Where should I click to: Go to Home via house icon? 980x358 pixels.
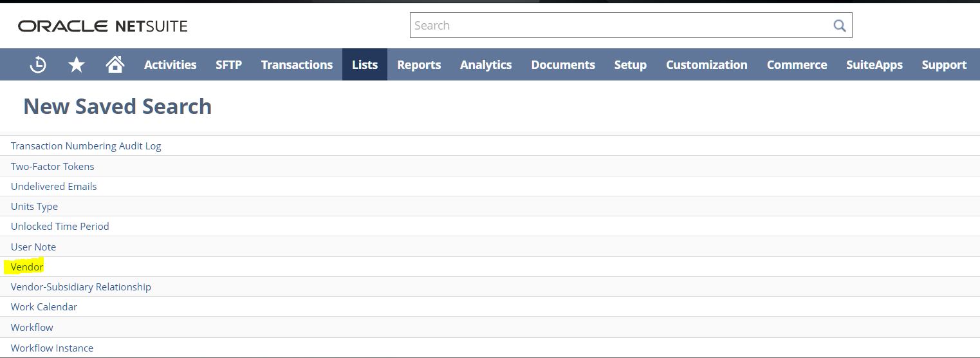(x=115, y=64)
